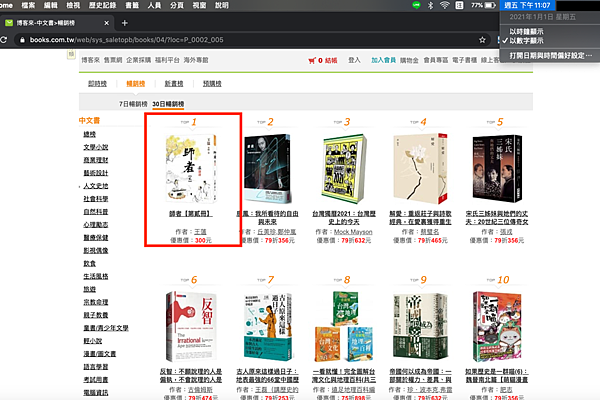
Task: Select 30日暢銷榜 sub-tab
Action: 168,104
